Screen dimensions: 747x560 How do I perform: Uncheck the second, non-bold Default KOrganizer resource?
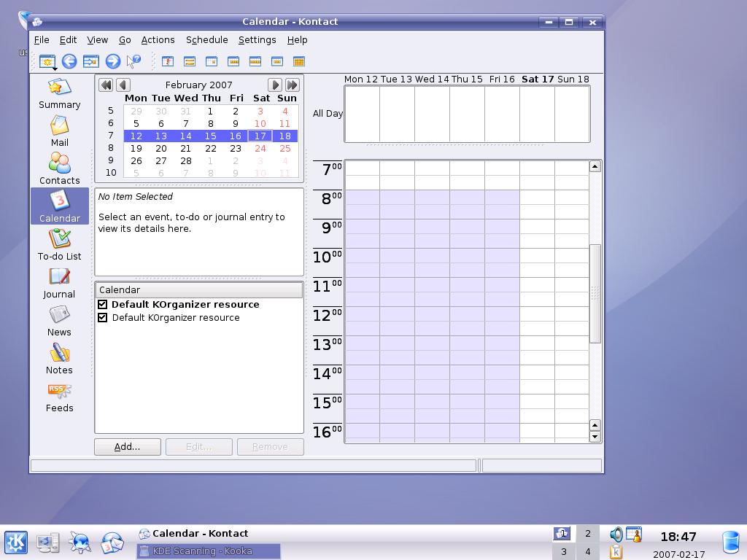pos(102,318)
